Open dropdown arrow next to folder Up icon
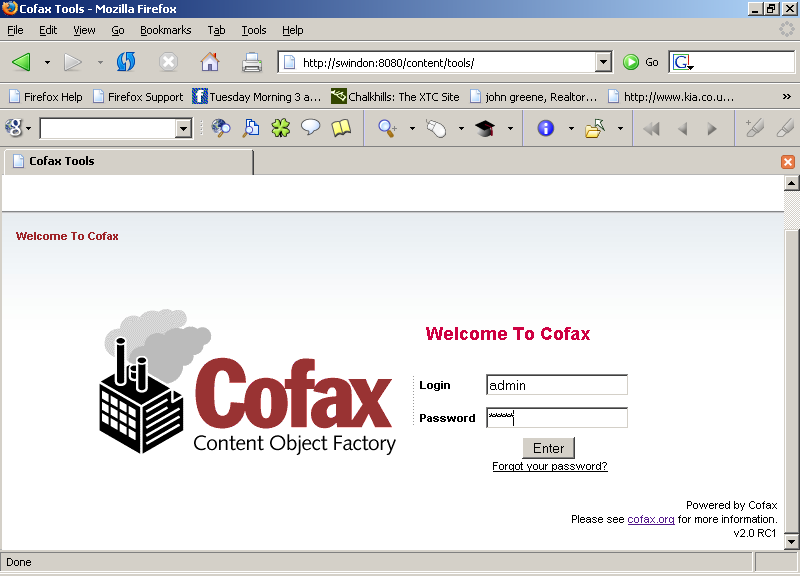This screenshot has width=800, height=576. 620,129
